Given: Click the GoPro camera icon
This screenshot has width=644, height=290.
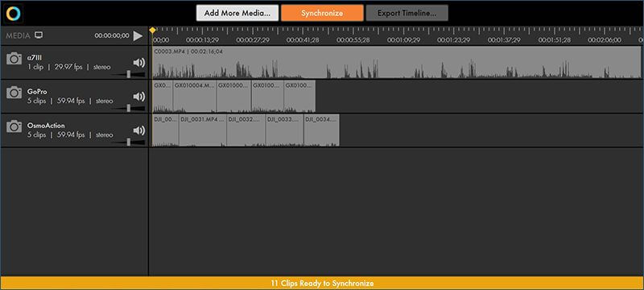Looking at the screenshot, I should [14, 93].
